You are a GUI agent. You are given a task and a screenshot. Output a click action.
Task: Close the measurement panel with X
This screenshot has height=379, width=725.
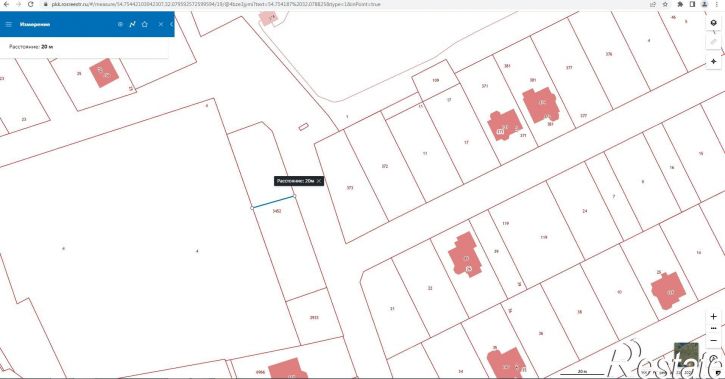pyautogui.click(x=160, y=24)
